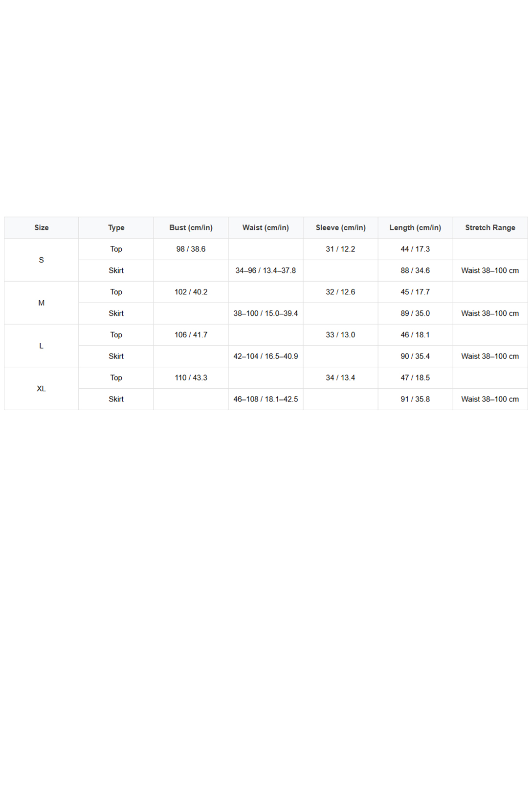Click the waist value 42–104 / 16.5–40.9
The height and width of the screenshot is (798, 532).
(x=266, y=356)
